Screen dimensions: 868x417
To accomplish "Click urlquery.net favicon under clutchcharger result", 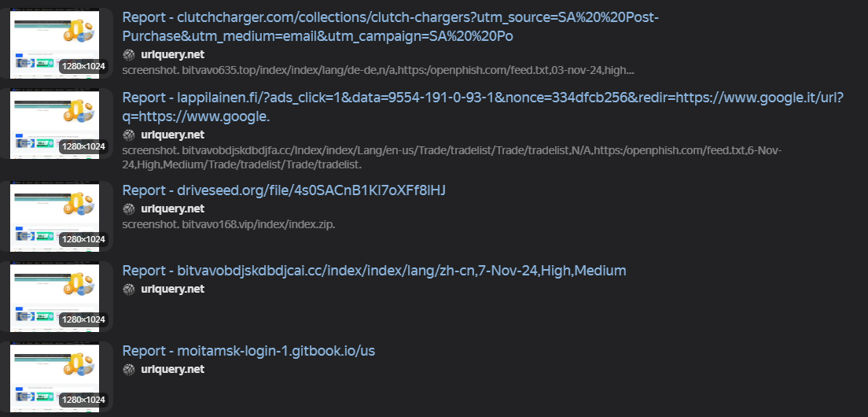I will (x=129, y=54).
